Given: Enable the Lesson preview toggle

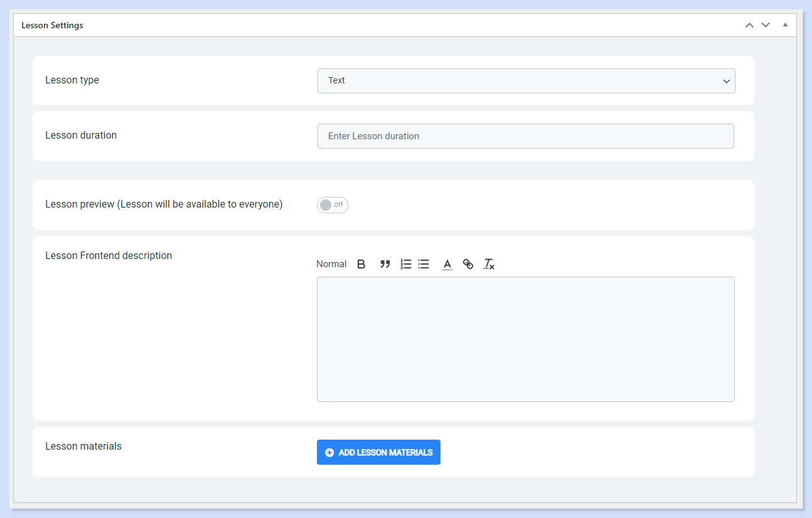Looking at the screenshot, I should [332, 205].
